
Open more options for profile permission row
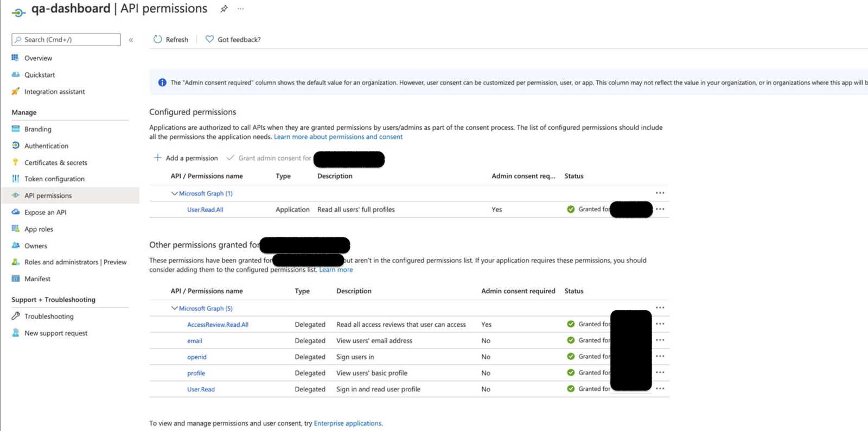click(x=660, y=372)
